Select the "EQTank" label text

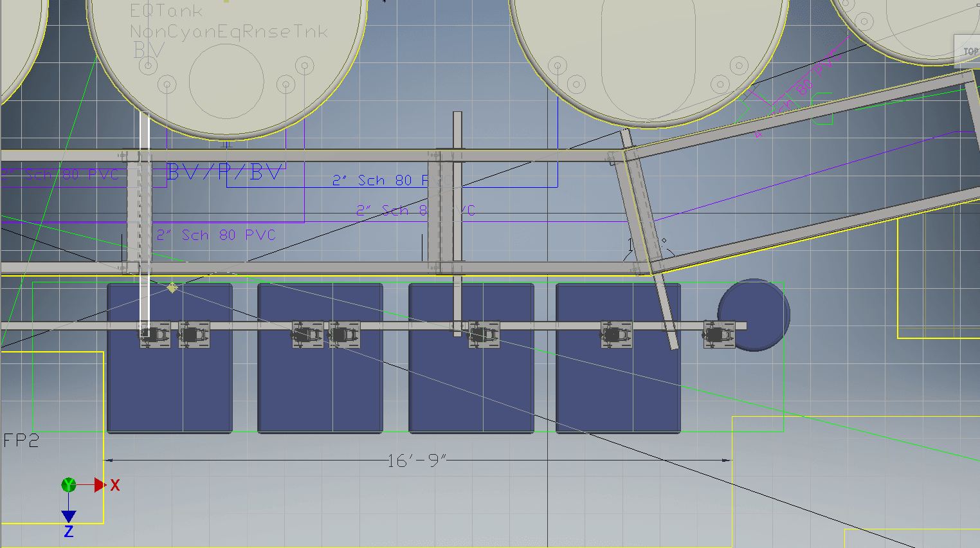[166, 11]
